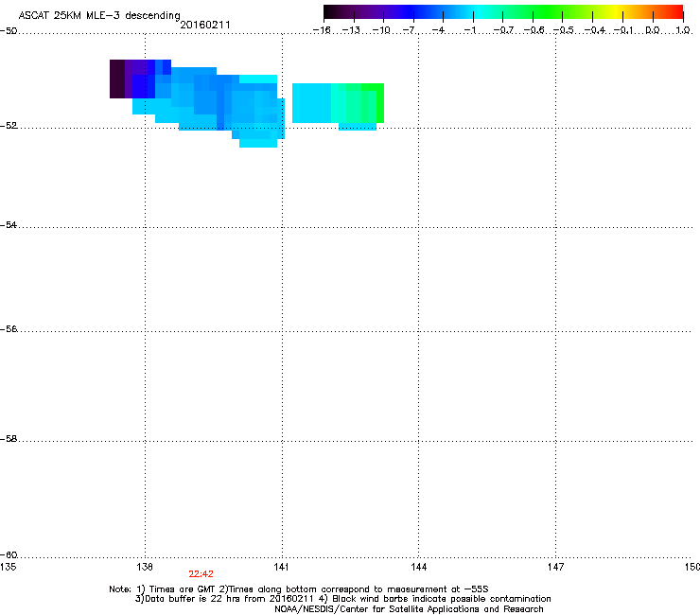This screenshot has height=615, width=700.
Task: Click the 138 longitude axis label
Action: tap(145, 567)
